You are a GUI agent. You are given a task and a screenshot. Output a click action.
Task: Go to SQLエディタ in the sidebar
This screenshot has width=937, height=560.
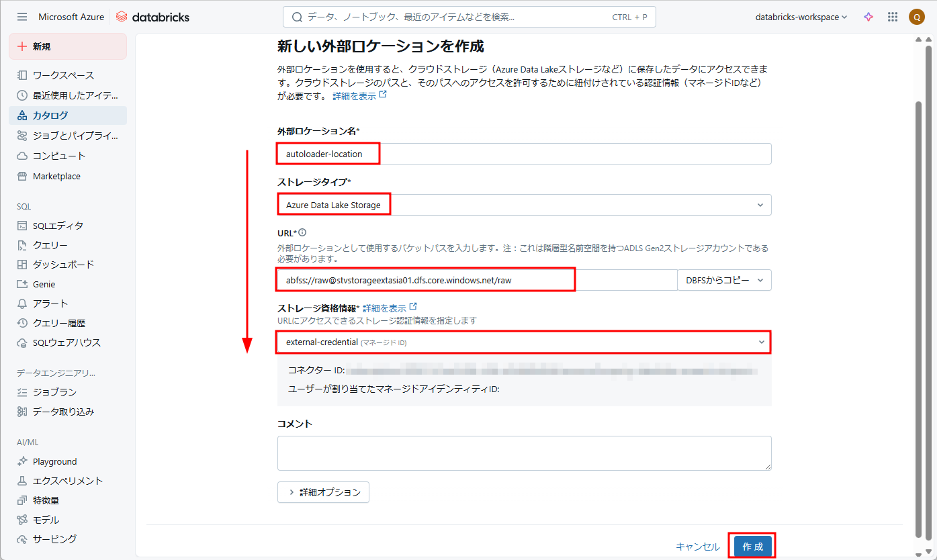coord(58,226)
